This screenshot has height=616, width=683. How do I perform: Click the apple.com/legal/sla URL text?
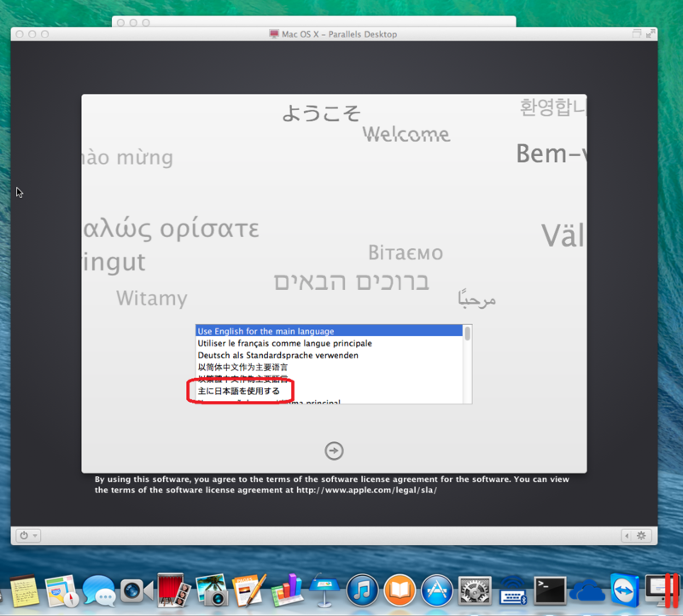coord(367,491)
